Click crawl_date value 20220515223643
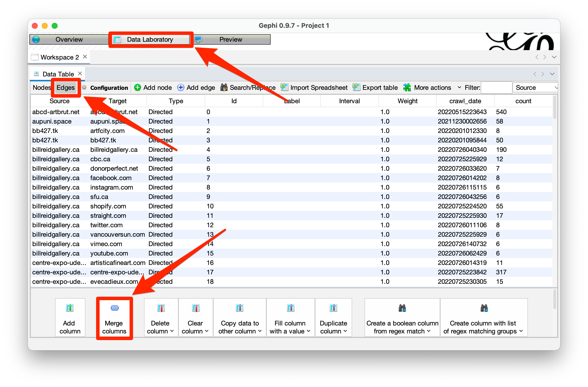The image size is (588, 387). [462, 112]
